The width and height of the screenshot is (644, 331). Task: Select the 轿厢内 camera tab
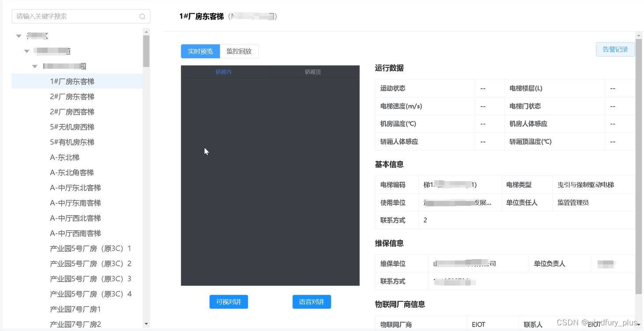pos(223,72)
